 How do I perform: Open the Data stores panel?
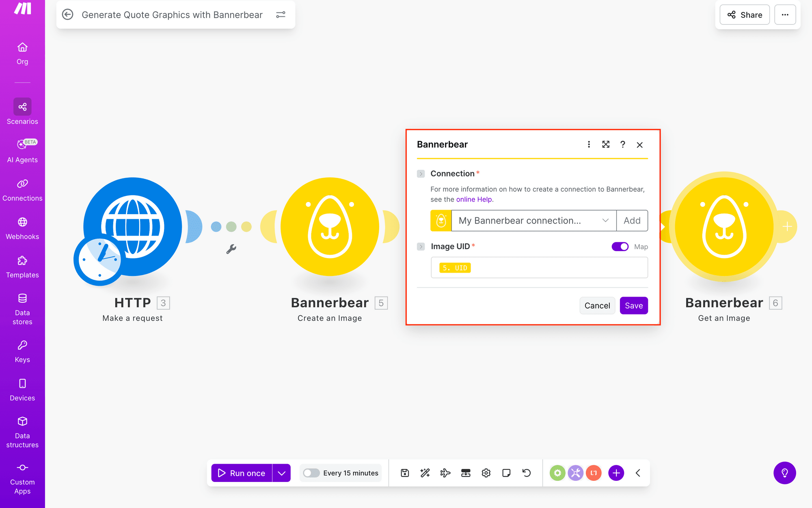(x=22, y=298)
